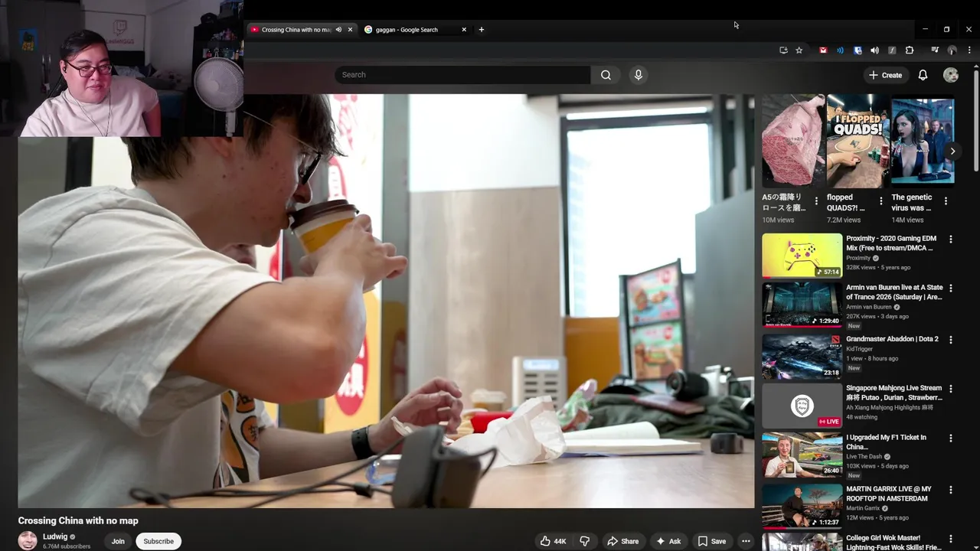
Task: Open options for Proximity EDM Mix video
Action: 951,240
